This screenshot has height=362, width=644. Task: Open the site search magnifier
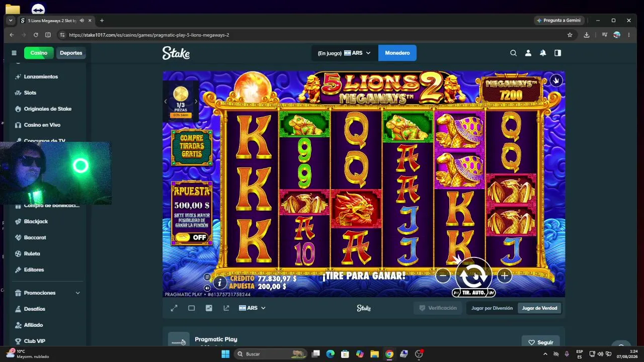click(x=513, y=53)
